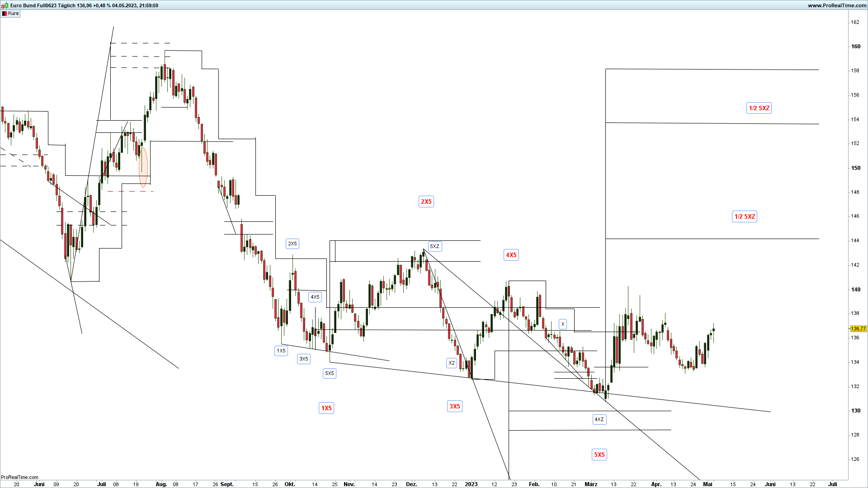Click the chart icon beside Euro Bund title

click(5, 5)
